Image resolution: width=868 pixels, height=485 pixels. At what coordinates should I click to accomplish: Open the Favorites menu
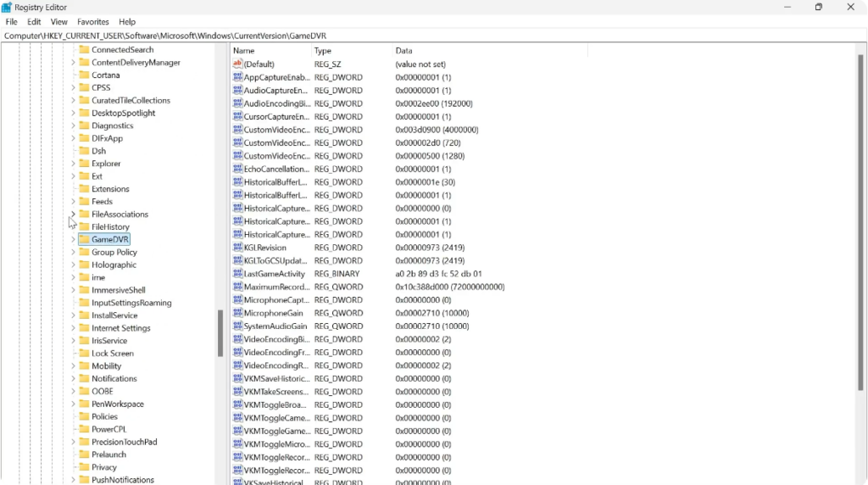93,21
